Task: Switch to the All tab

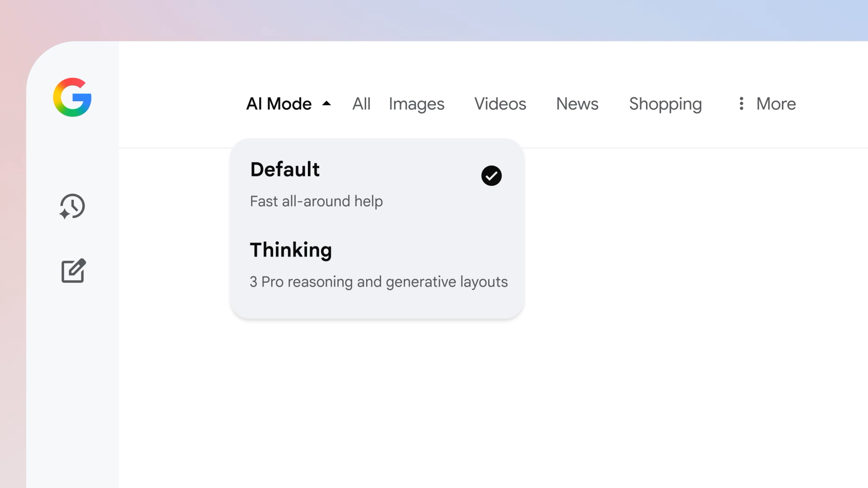Action: [x=361, y=104]
